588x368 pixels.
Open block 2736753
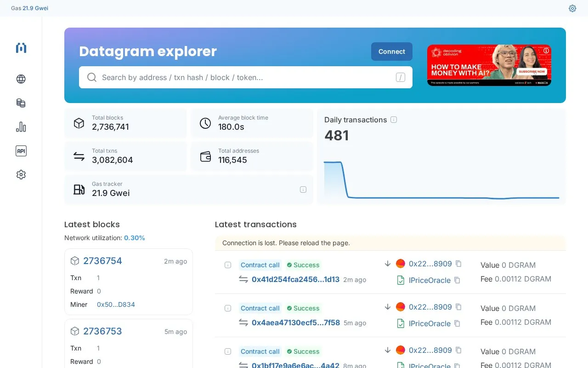(102, 331)
